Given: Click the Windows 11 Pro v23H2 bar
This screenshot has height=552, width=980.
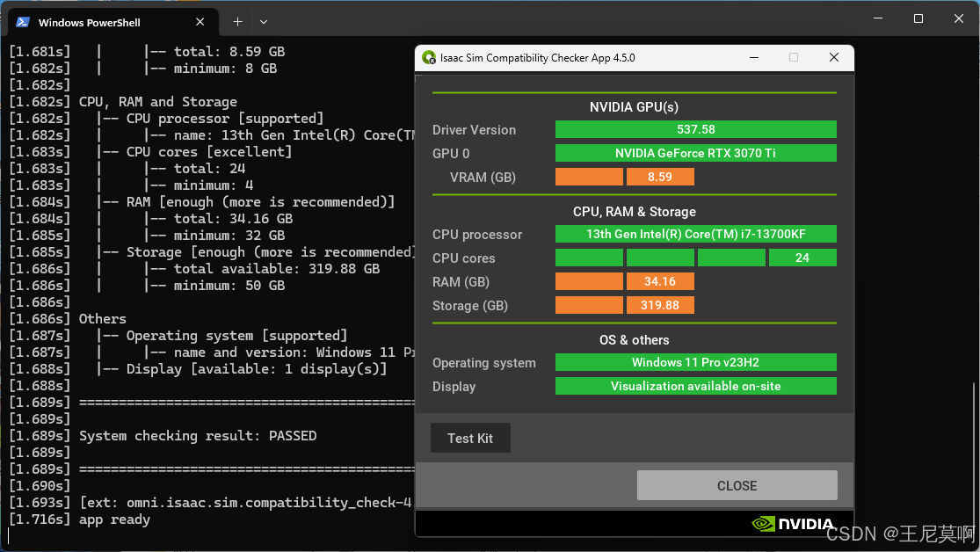Looking at the screenshot, I should point(695,362).
